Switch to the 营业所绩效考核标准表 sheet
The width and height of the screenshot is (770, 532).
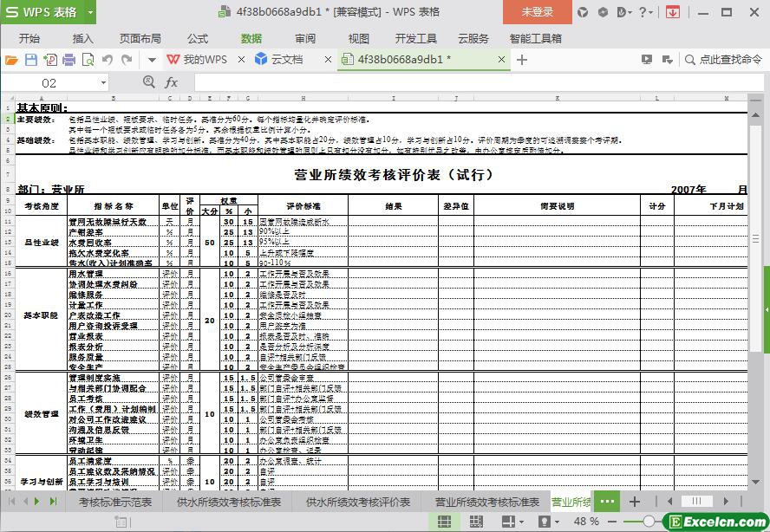[x=487, y=502]
